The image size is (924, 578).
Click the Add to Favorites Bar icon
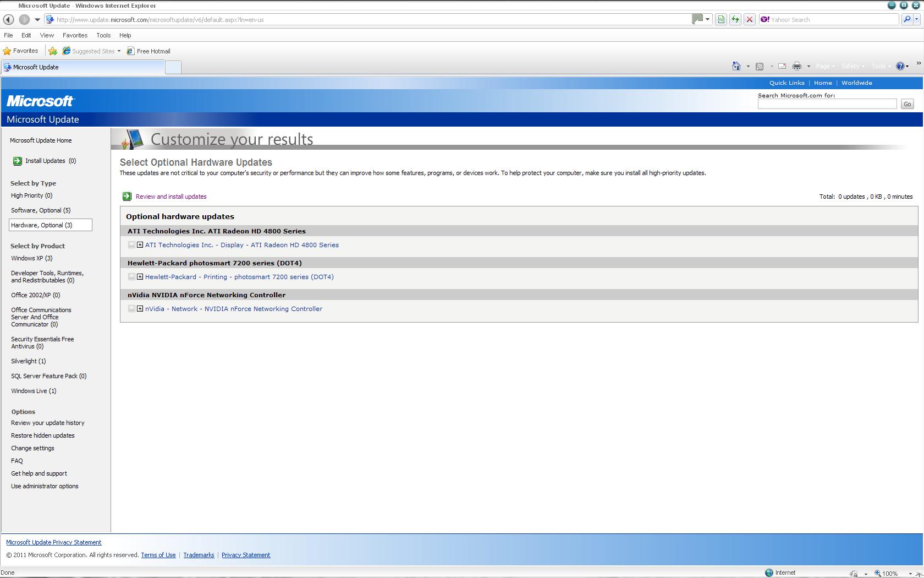click(53, 51)
